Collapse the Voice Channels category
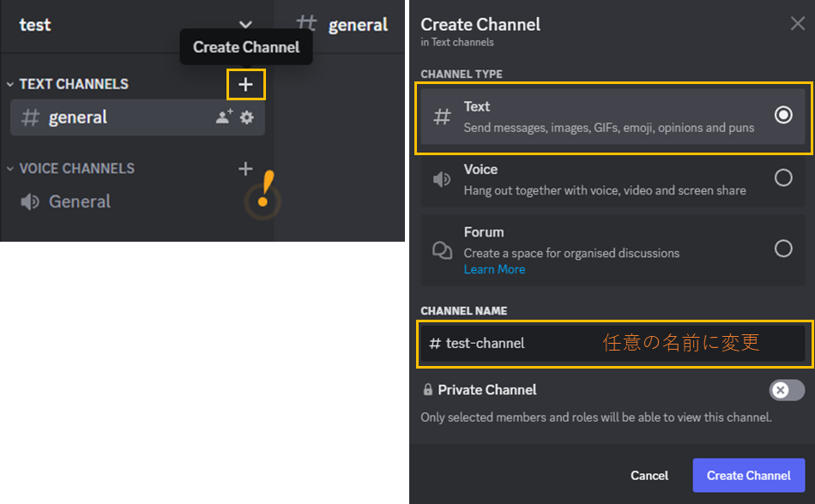The image size is (815, 504). coord(10,169)
